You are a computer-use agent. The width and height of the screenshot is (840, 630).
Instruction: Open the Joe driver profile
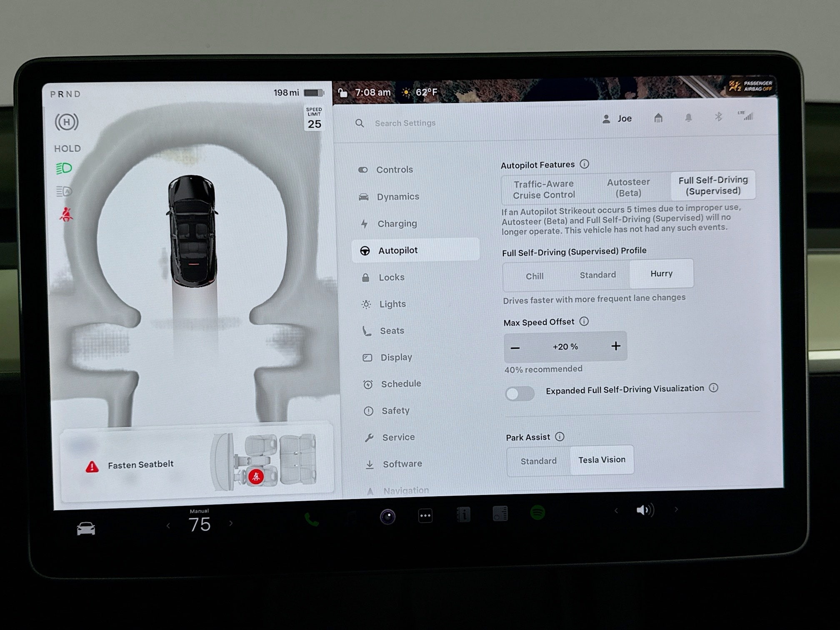point(617,119)
